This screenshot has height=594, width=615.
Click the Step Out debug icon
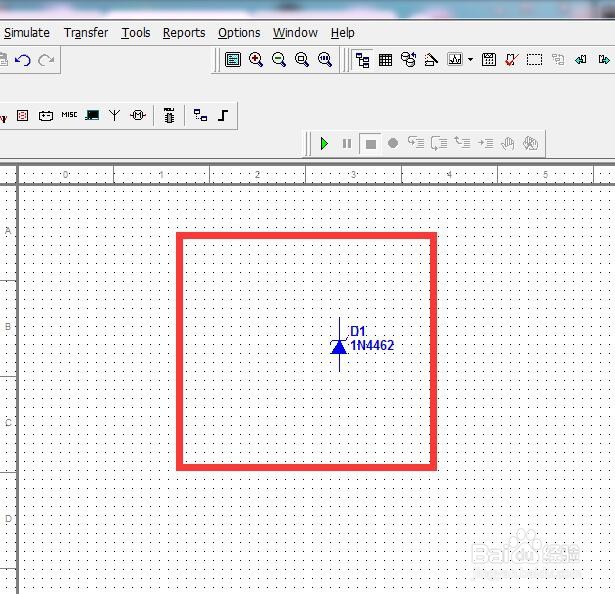(x=462, y=143)
